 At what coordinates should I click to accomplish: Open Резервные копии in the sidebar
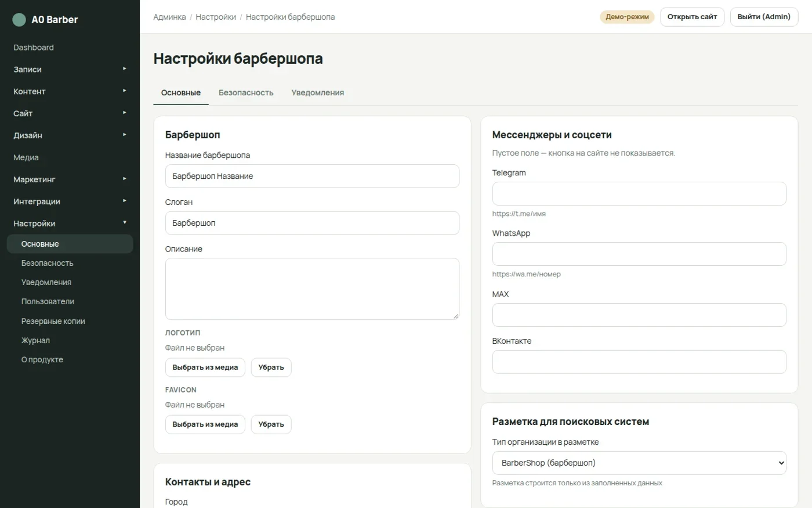[70, 321]
